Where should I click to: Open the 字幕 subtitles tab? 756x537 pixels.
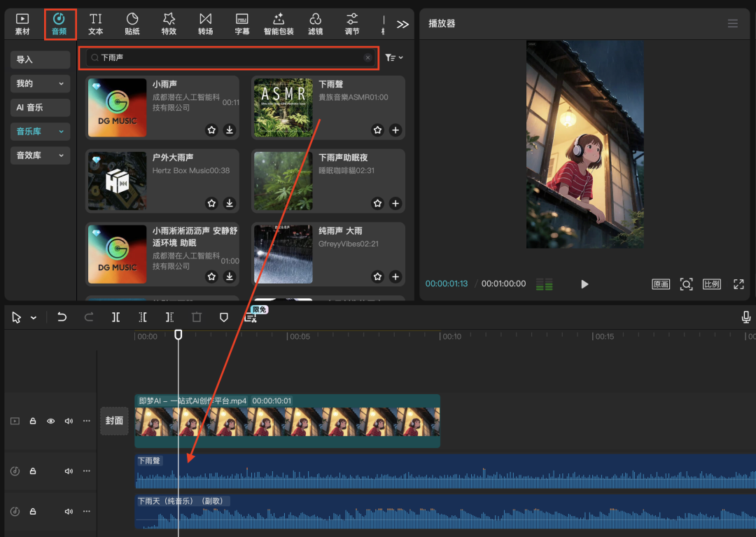[x=242, y=24]
